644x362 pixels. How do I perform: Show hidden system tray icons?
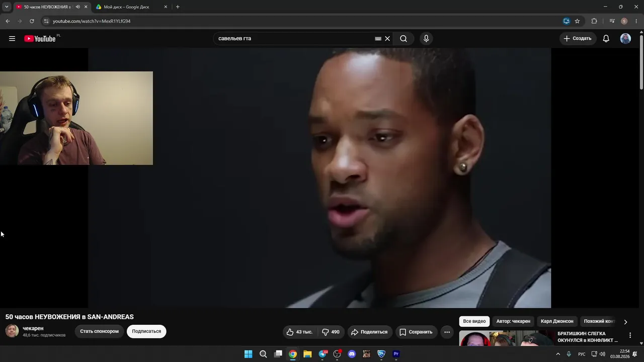(557, 354)
